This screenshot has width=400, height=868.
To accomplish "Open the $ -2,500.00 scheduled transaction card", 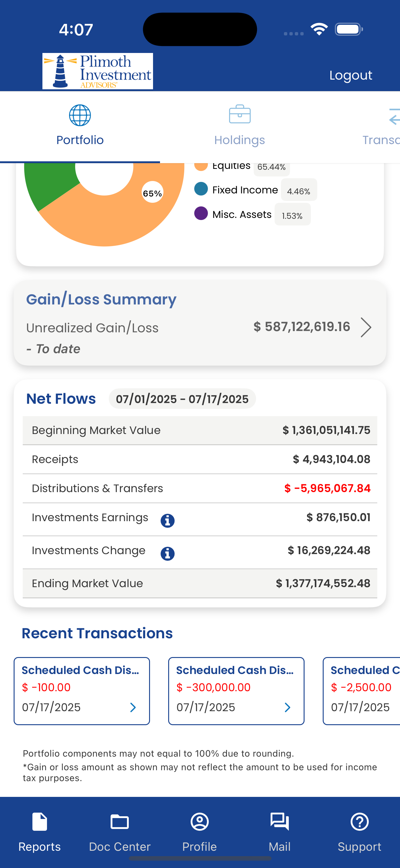I will 362,691.
